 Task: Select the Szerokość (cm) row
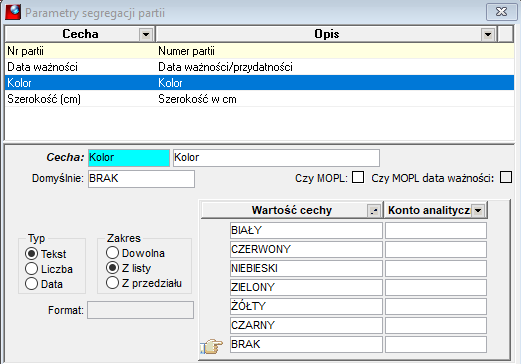(259, 99)
